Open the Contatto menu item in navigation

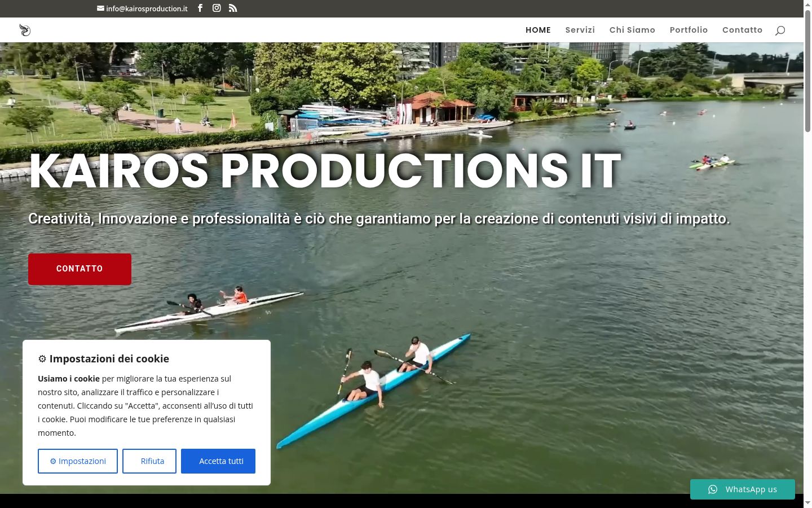pyautogui.click(x=742, y=30)
